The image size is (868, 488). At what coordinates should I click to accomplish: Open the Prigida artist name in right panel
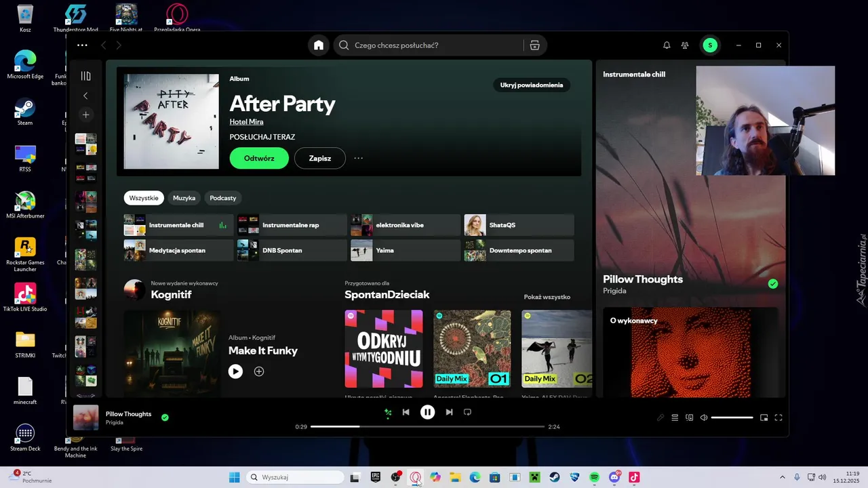tap(614, 291)
